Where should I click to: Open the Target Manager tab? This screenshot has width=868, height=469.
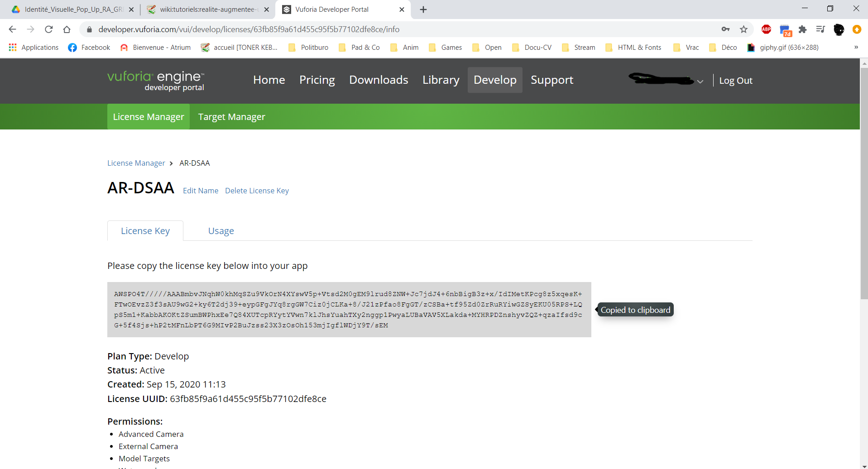click(x=231, y=117)
